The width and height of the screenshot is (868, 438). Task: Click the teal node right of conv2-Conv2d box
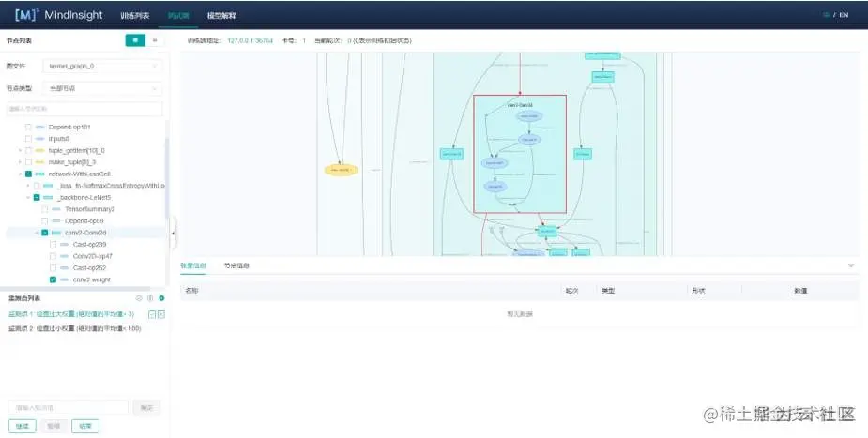click(583, 154)
